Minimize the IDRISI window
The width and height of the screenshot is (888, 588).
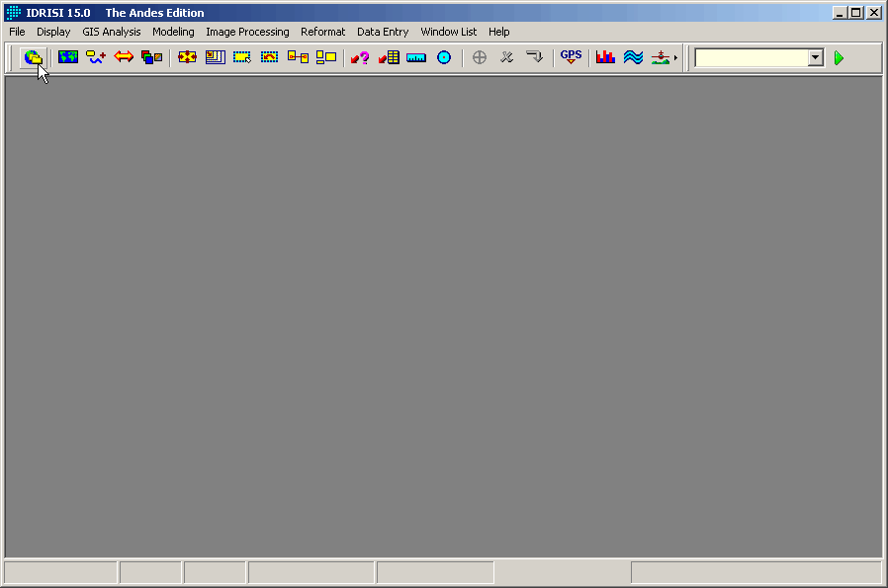point(840,13)
